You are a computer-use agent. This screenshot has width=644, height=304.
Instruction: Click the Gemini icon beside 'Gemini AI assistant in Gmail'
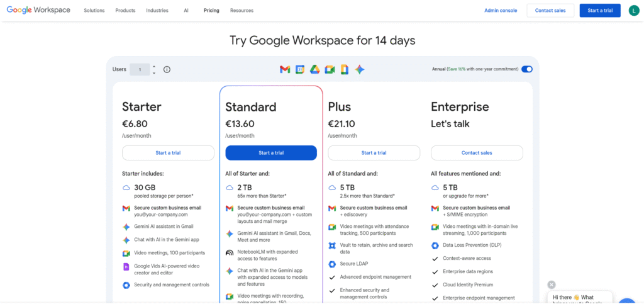126,227
